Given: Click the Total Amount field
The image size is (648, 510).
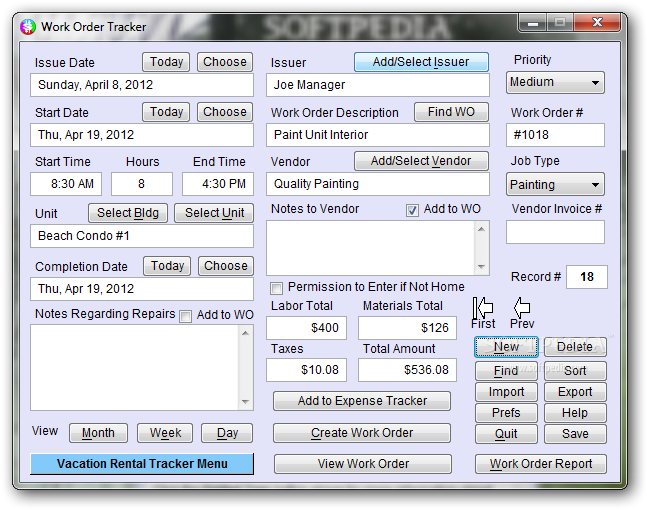Looking at the screenshot, I should pyautogui.click(x=407, y=370).
